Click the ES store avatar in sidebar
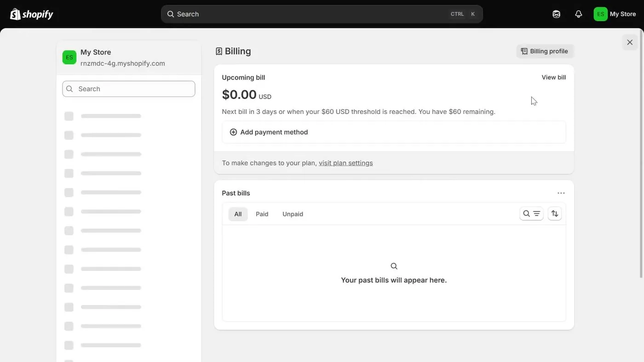The width and height of the screenshot is (644, 362). pos(69,57)
